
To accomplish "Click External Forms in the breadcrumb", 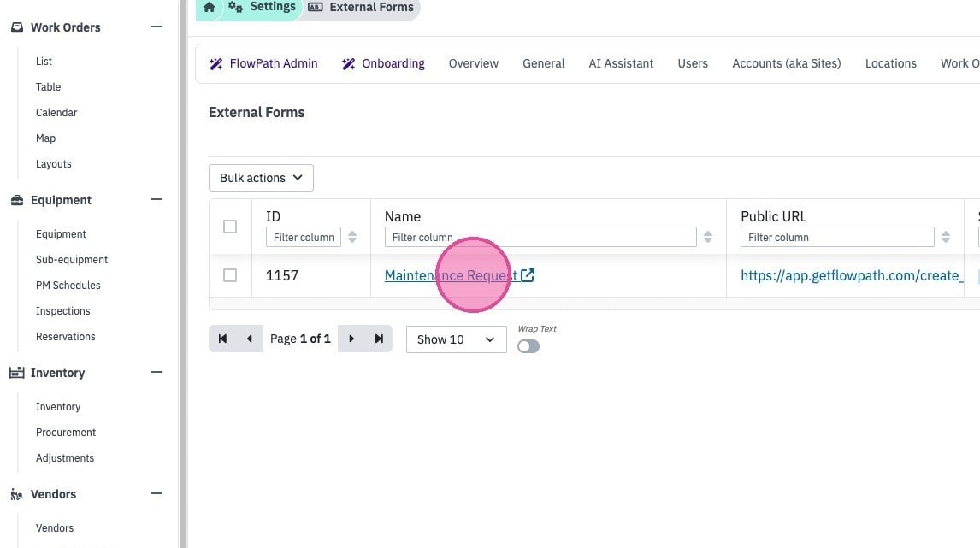I will click(371, 7).
